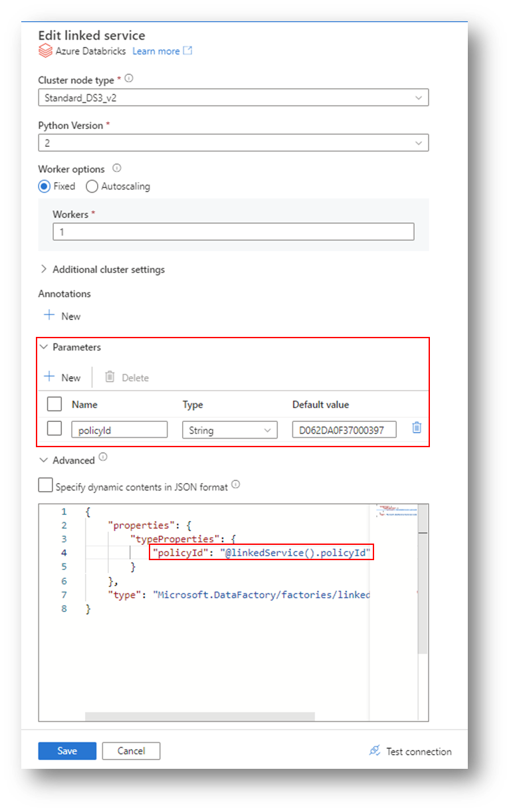Click the Cancel button

click(131, 751)
